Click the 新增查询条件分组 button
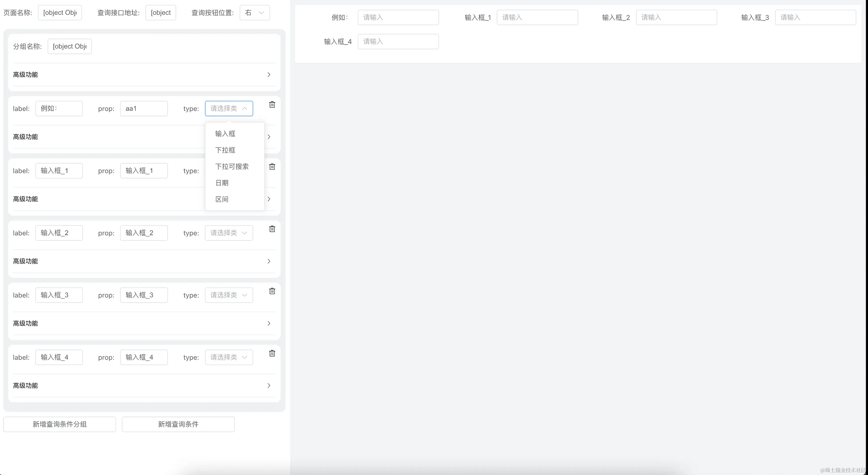Image resolution: width=868 pixels, height=475 pixels. (60, 424)
